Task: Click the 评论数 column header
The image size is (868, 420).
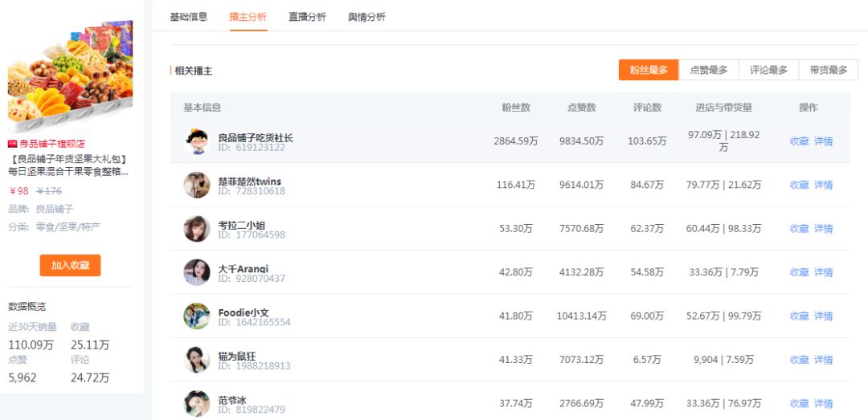Action: [x=647, y=108]
